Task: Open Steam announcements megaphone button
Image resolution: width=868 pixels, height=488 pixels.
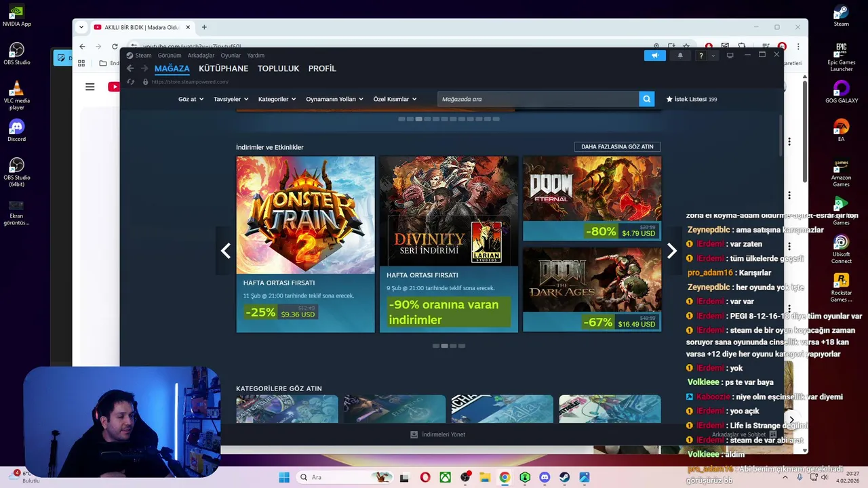Action: (654, 56)
